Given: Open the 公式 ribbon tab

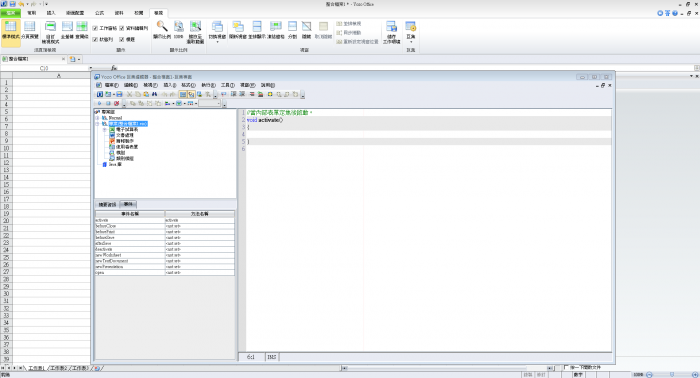Looking at the screenshot, I should tap(100, 13).
